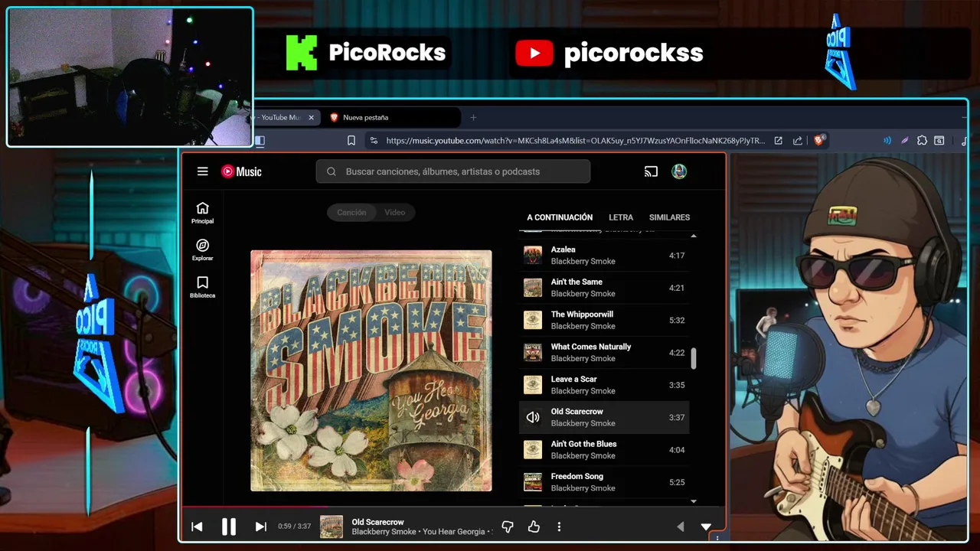This screenshot has width=980, height=551.
Task: Switch to Canción mode
Action: tap(351, 212)
